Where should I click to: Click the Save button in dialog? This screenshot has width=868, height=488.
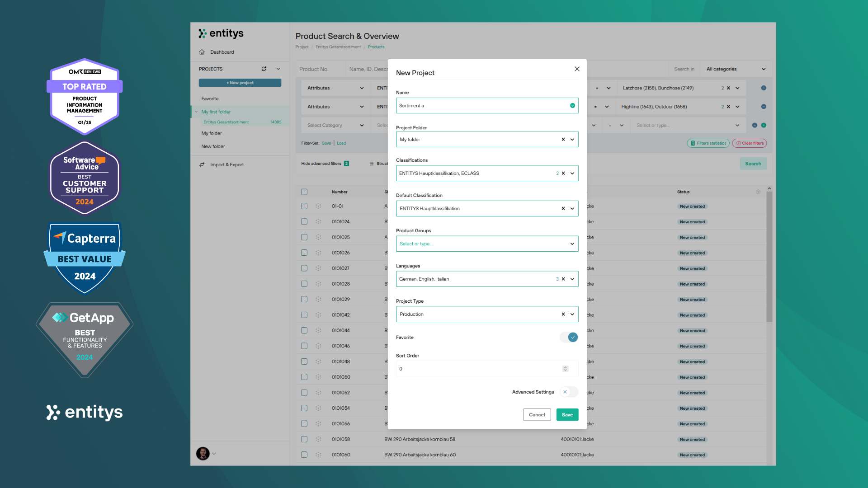click(567, 415)
